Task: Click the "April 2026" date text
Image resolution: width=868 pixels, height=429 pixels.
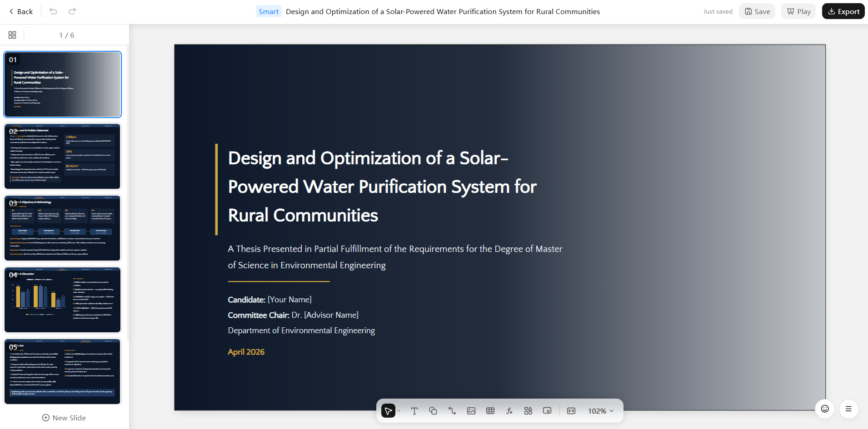Action: coord(246,352)
